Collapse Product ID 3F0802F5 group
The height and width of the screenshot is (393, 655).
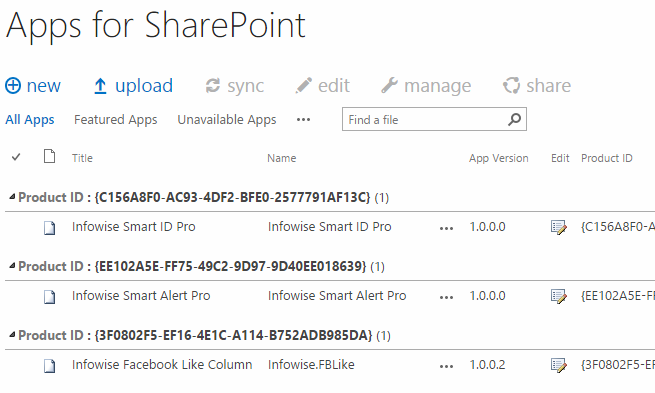point(13,334)
